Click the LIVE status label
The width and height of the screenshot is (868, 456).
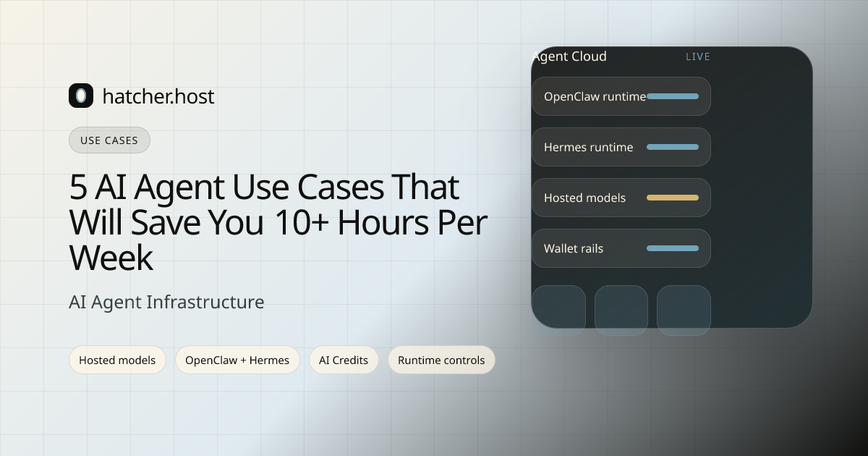[x=698, y=56]
